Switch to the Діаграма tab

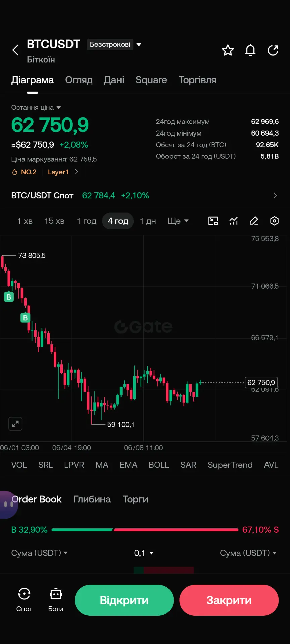33,80
